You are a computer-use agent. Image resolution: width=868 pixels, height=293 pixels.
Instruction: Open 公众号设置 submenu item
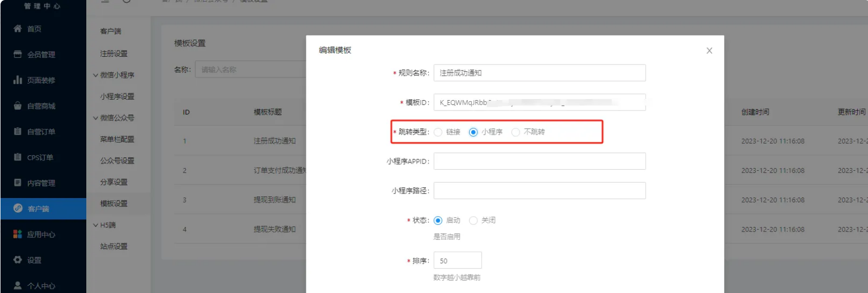tap(117, 160)
